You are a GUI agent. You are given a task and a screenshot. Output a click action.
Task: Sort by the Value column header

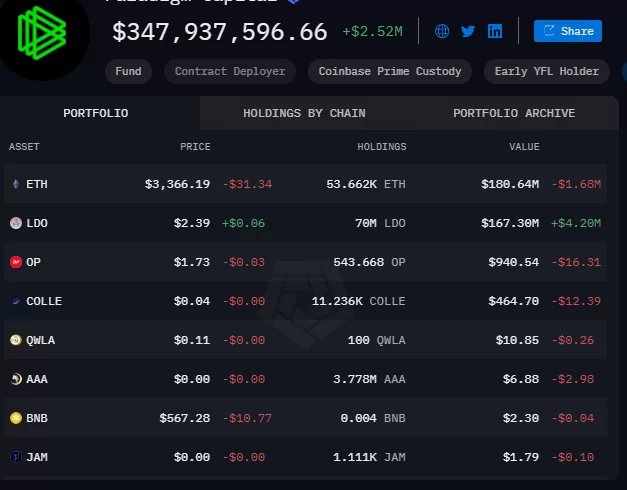pos(524,147)
